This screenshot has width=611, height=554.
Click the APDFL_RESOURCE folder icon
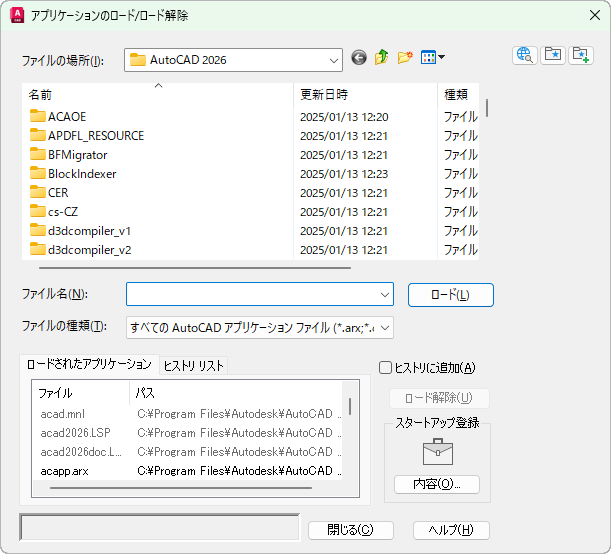pyautogui.click(x=37, y=135)
